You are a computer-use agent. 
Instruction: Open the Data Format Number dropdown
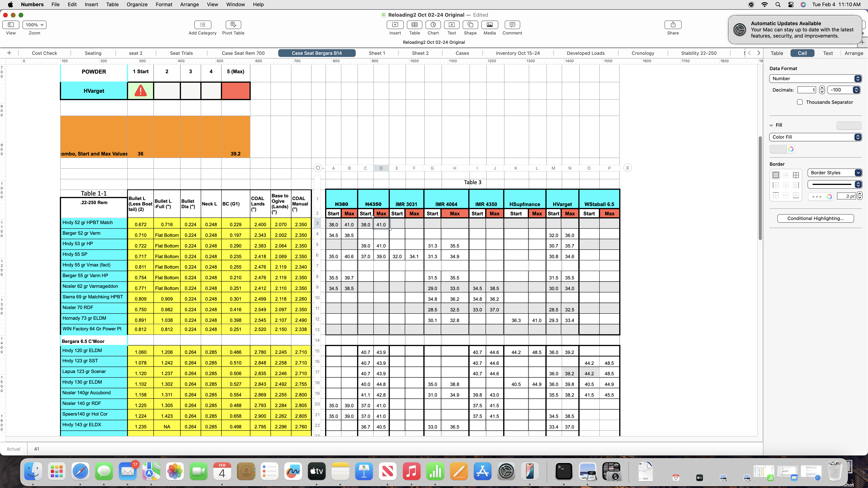click(x=815, y=78)
